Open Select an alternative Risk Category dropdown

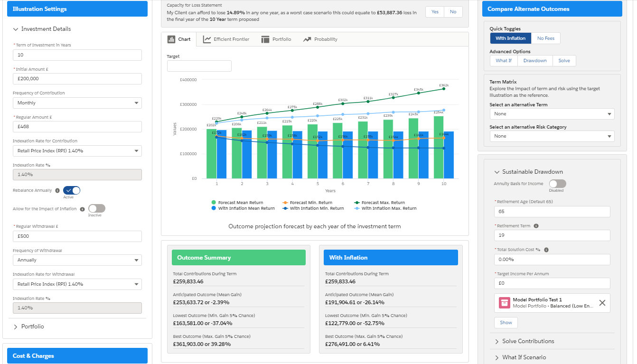pyautogui.click(x=552, y=136)
